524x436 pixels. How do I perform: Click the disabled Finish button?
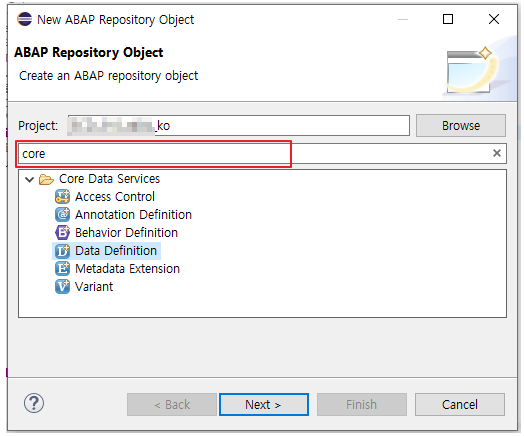(362, 405)
